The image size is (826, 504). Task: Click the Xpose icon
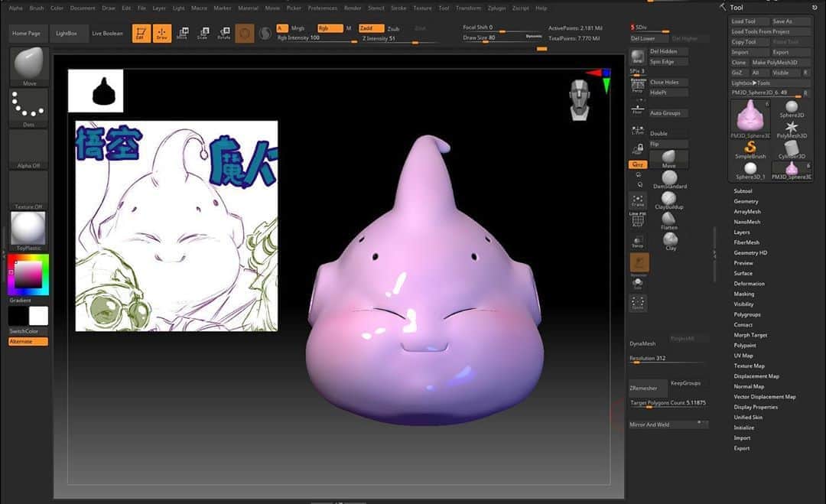[x=637, y=302]
